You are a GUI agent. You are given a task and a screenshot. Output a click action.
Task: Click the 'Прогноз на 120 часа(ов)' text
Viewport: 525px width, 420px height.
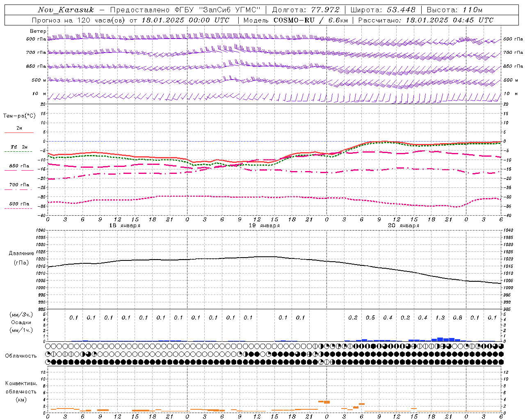tap(78, 20)
